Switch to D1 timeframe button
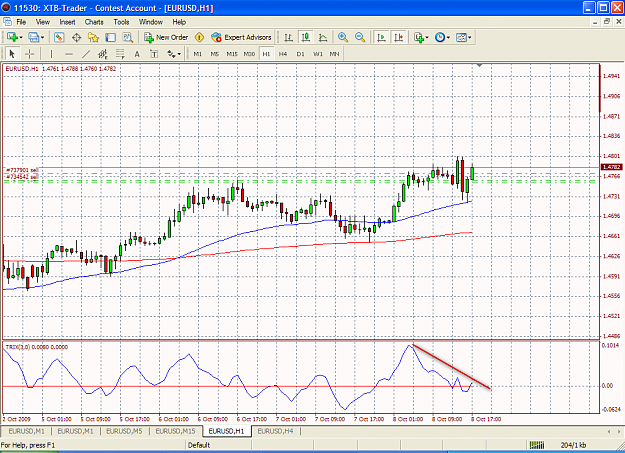 pyautogui.click(x=301, y=54)
